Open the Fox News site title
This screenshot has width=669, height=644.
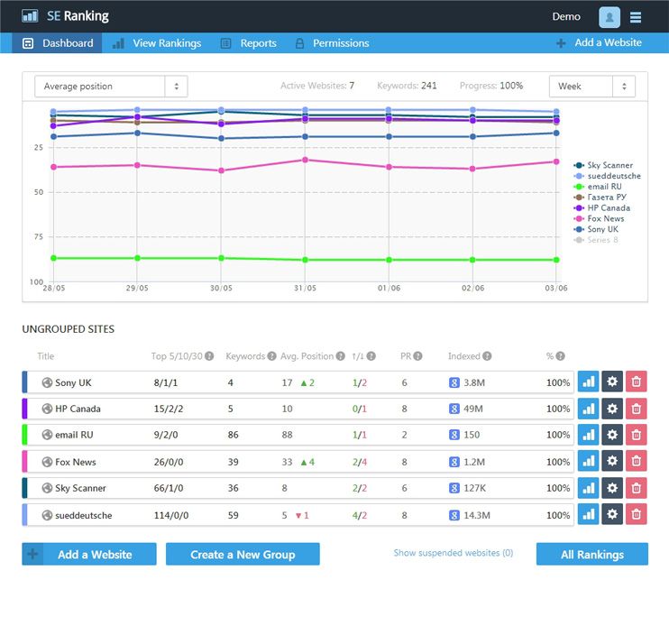76,462
